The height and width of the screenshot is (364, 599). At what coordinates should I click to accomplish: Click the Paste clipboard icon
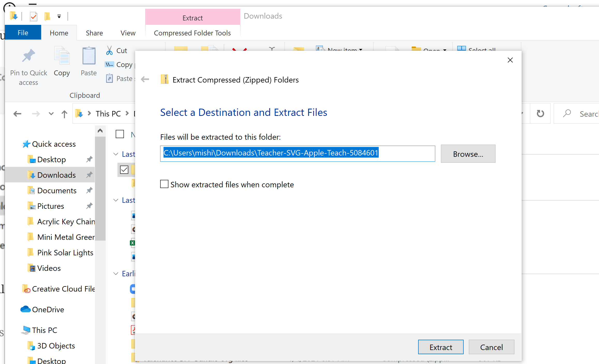click(x=89, y=56)
